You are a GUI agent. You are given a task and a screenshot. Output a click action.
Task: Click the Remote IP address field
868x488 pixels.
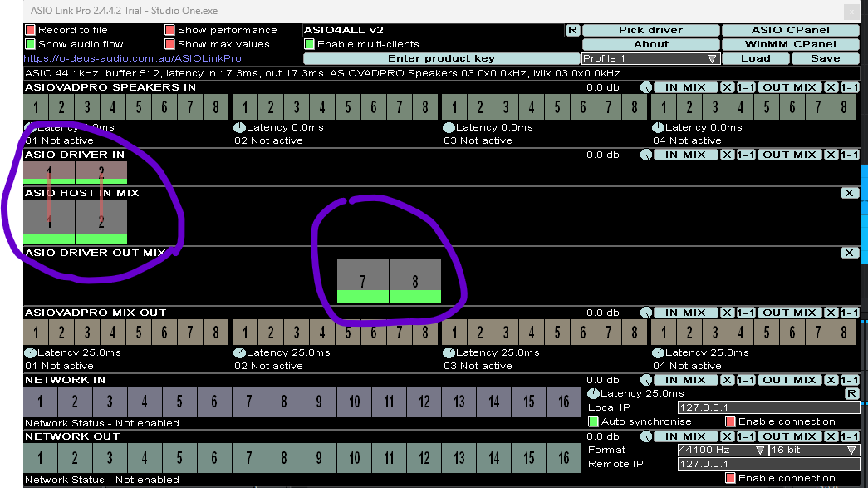pyautogui.click(x=768, y=464)
